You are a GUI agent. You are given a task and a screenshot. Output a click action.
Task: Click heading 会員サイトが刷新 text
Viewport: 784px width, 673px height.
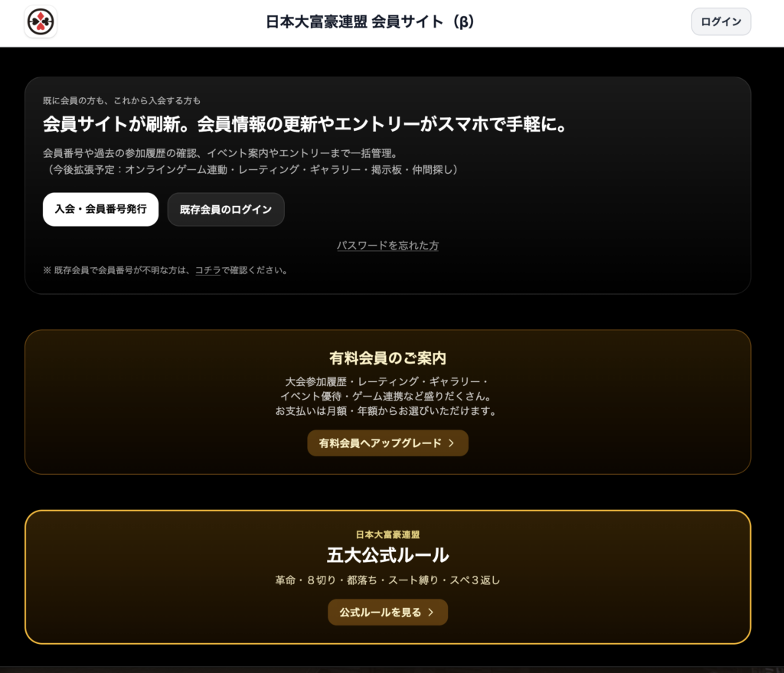[x=305, y=124]
